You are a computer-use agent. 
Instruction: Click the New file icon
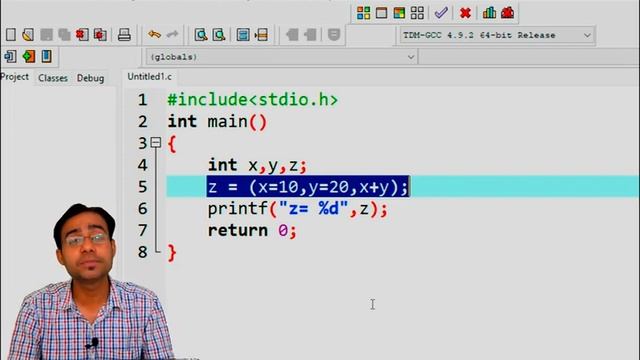click(x=11, y=35)
